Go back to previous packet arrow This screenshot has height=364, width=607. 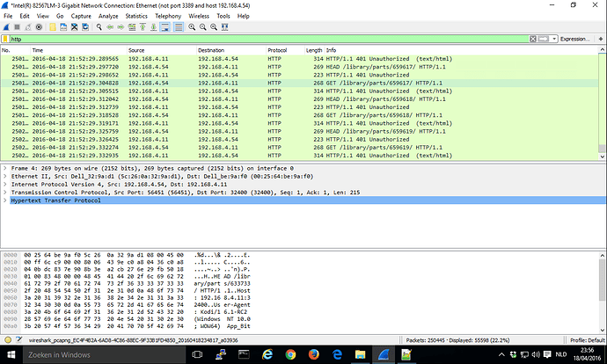click(x=110, y=27)
